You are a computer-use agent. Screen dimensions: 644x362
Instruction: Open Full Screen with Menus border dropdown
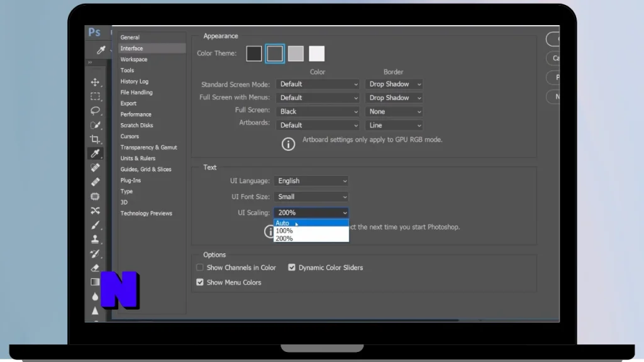394,97
